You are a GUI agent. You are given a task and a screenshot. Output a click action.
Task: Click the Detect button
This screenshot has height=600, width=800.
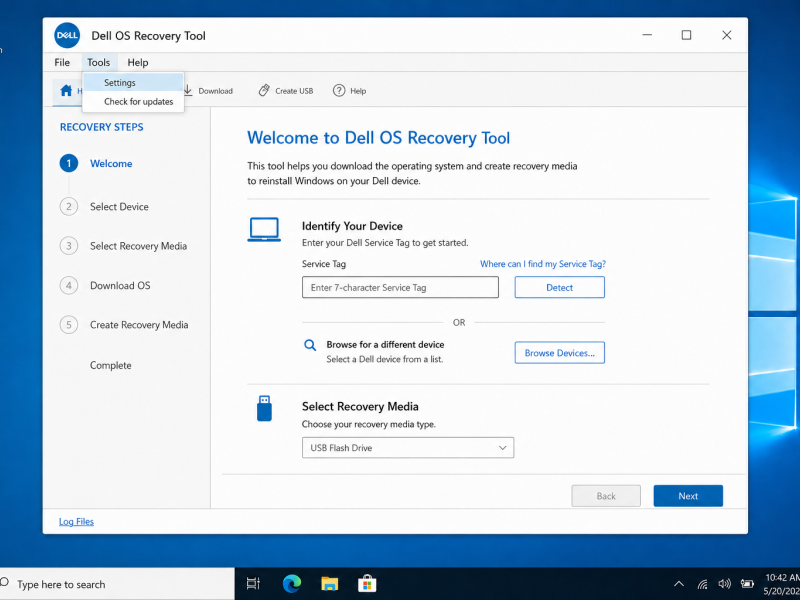(x=559, y=287)
